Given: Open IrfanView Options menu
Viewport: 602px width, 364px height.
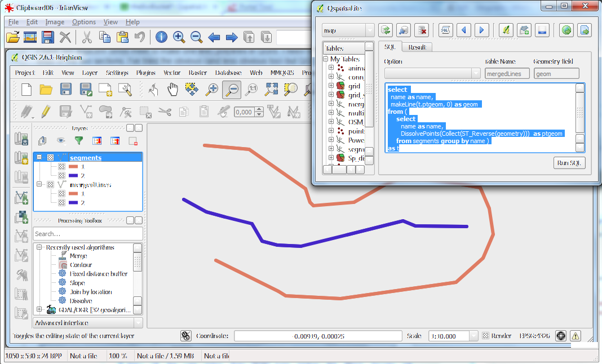Looking at the screenshot, I should pos(83,22).
